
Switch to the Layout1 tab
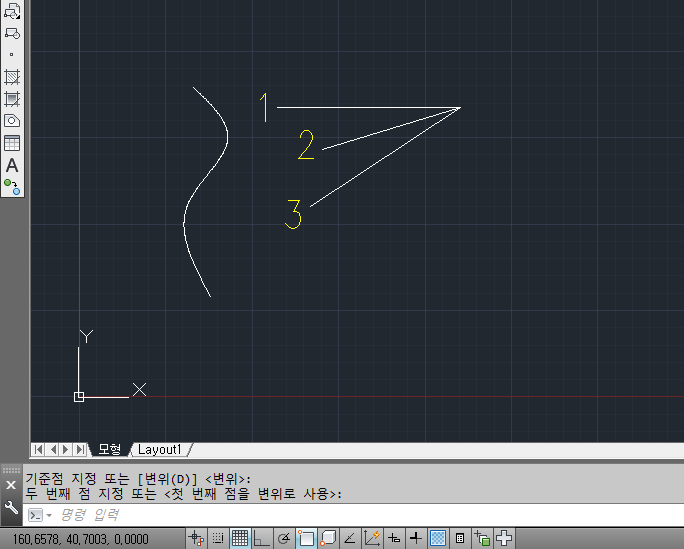160,450
